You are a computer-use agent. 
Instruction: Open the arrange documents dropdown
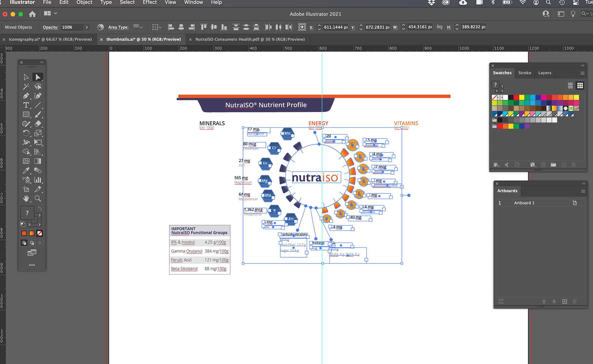pos(51,14)
